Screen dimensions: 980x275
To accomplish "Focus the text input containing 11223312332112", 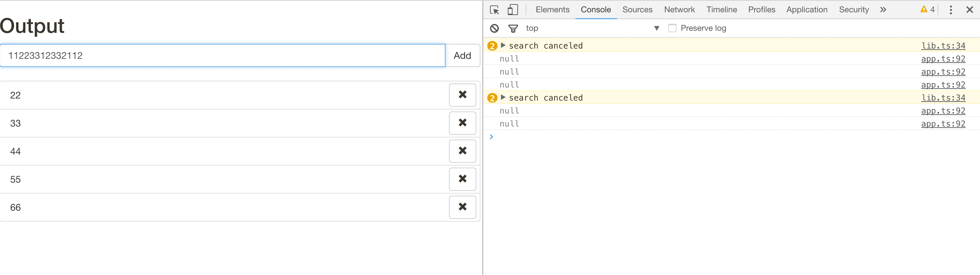I will pos(222,56).
